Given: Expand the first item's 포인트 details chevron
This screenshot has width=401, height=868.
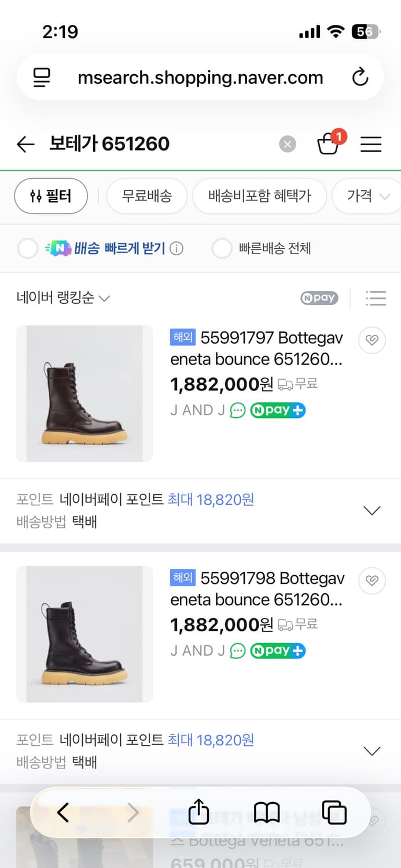Looking at the screenshot, I should pos(372,510).
